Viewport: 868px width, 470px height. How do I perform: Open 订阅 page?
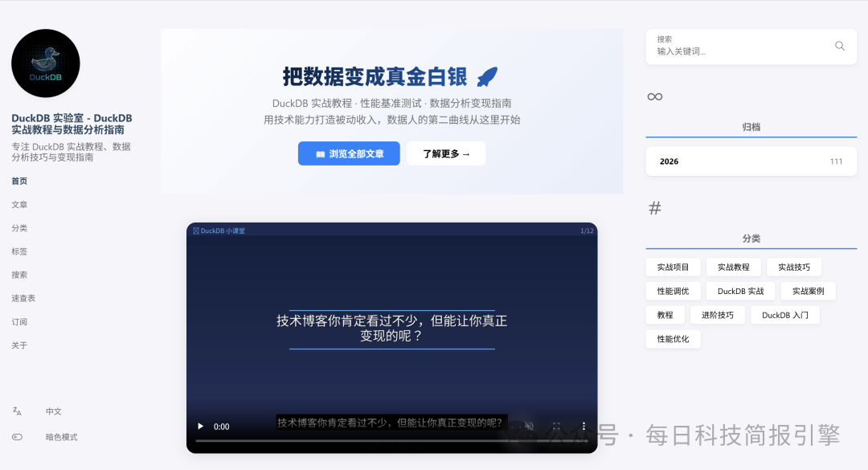19,321
